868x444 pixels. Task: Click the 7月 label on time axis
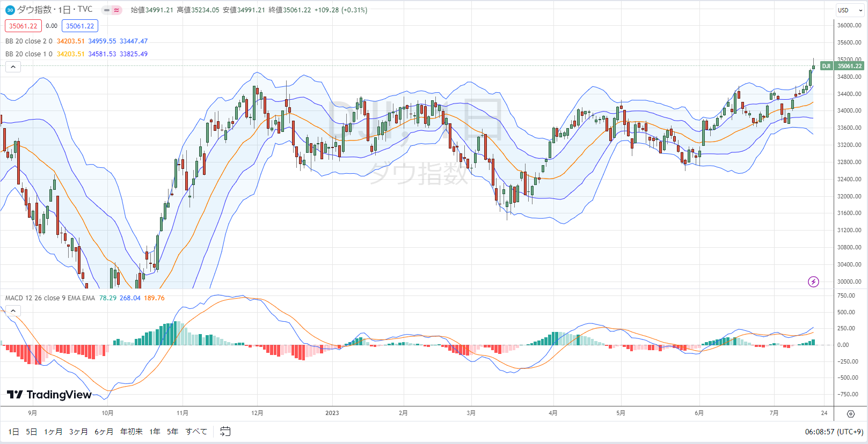coord(774,413)
